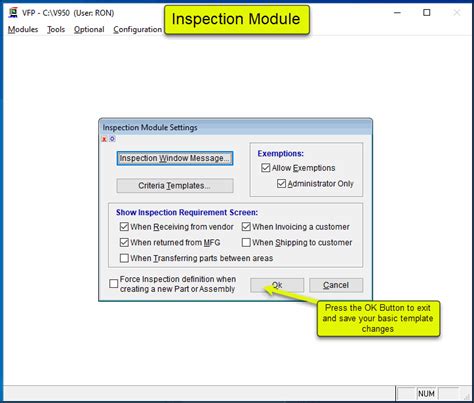474x403 pixels.
Task: Maximize the VFP window
Action: [427, 13]
